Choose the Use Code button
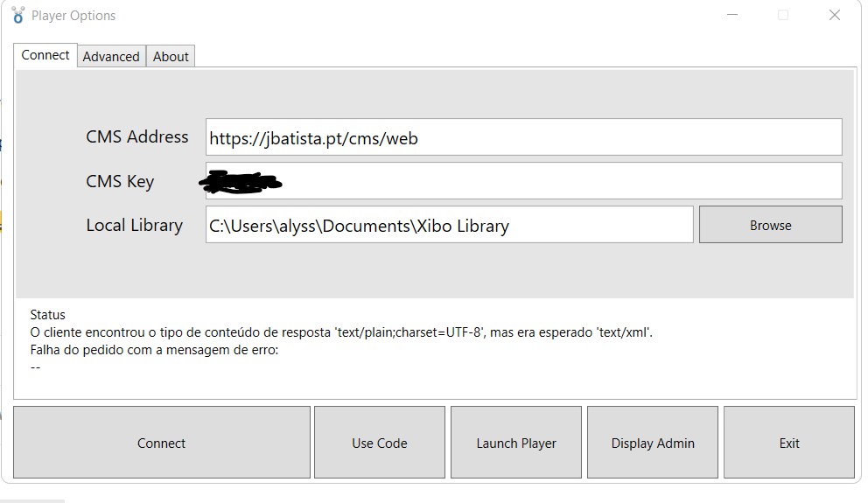Image resolution: width=868 pixels, height=503 pixels. coord(380,443)
